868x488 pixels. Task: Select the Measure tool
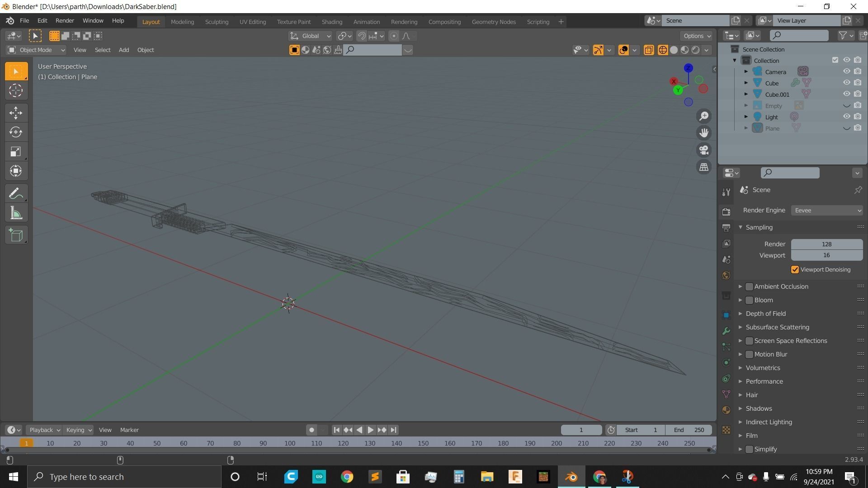16,213
